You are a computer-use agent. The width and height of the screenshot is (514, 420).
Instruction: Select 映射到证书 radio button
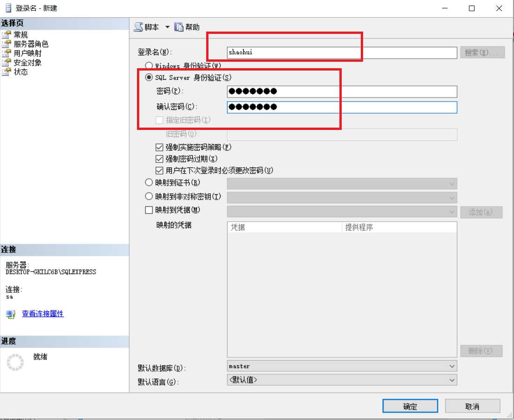[149, 182]
